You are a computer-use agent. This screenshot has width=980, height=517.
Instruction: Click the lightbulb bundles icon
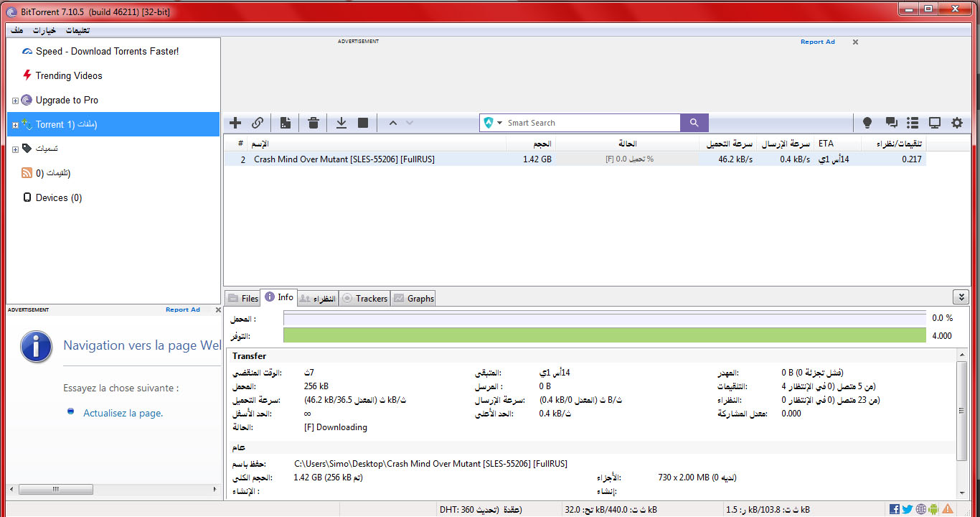(x=867, y=123)
